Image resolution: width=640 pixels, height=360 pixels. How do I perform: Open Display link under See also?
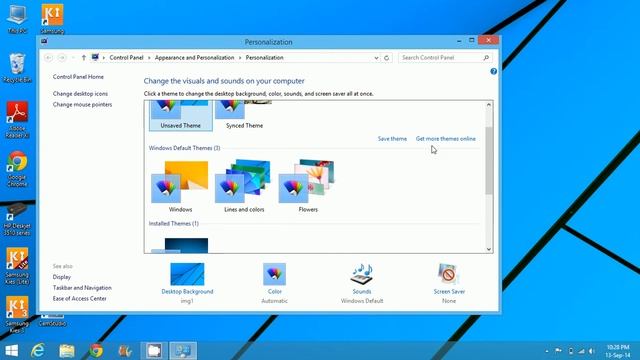point(62,277)
